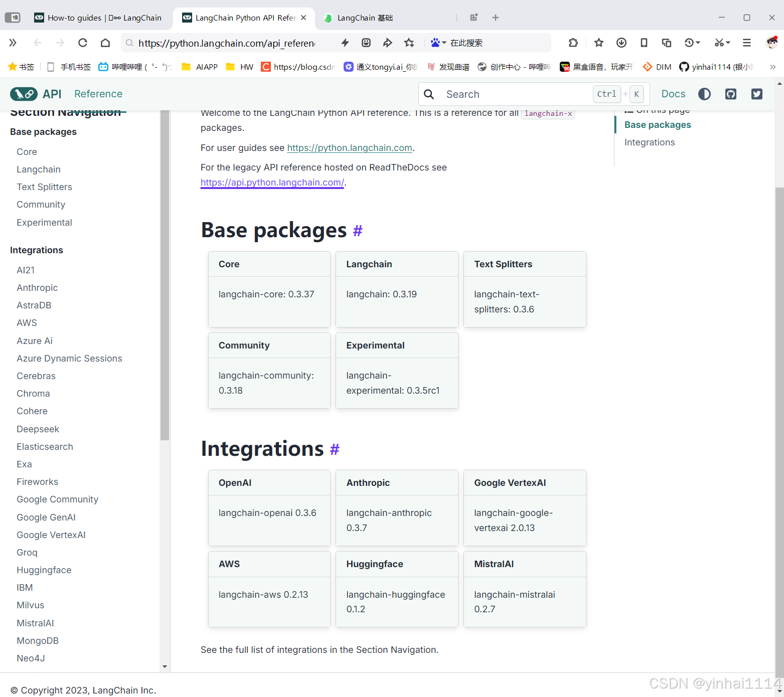784x697 pixels.
Task: Select MongoDB in sidebar
Action: click(38, 641)
